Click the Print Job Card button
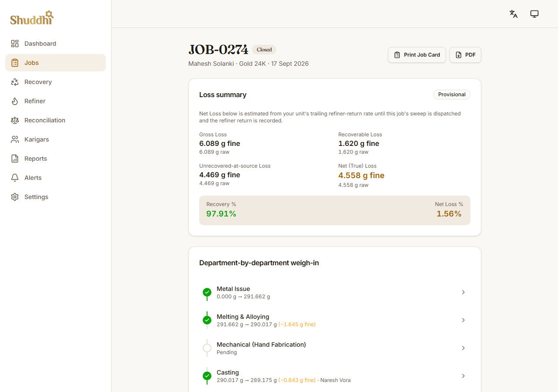 (417, 55)
